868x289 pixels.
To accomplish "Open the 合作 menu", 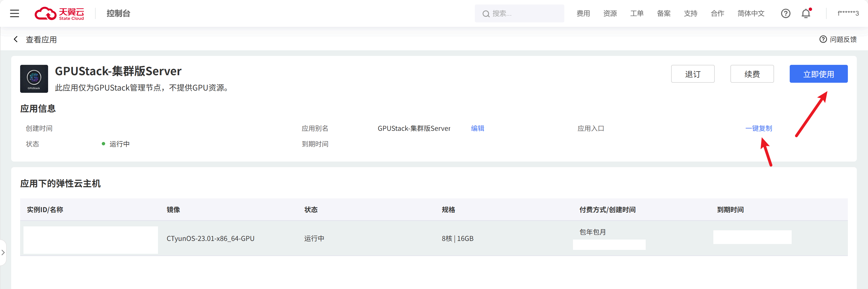I will coord(717,13).
